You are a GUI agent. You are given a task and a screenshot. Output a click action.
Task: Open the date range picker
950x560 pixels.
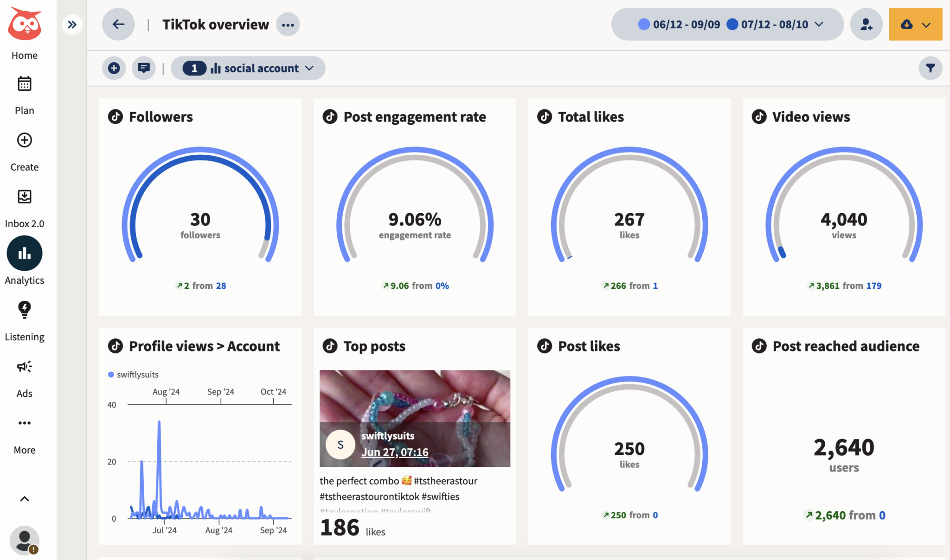727,24
